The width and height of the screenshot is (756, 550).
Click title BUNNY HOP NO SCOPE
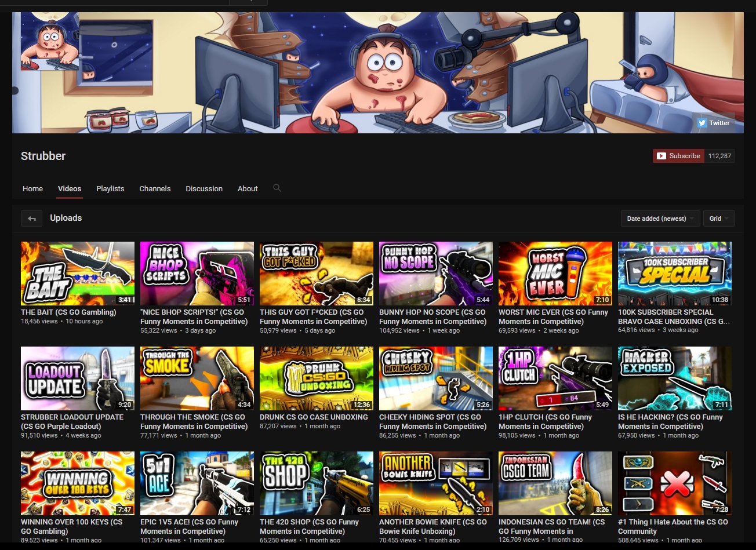tap(433, 317)
